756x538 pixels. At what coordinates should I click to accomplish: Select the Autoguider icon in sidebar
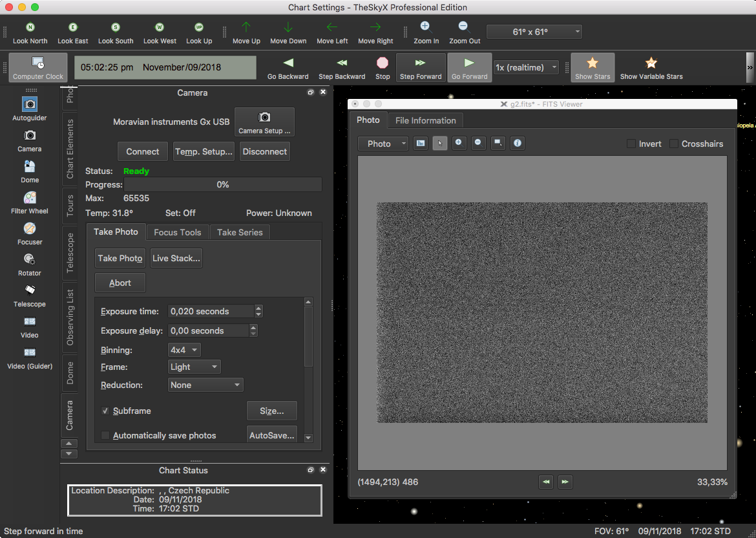(x=30, y=105)
